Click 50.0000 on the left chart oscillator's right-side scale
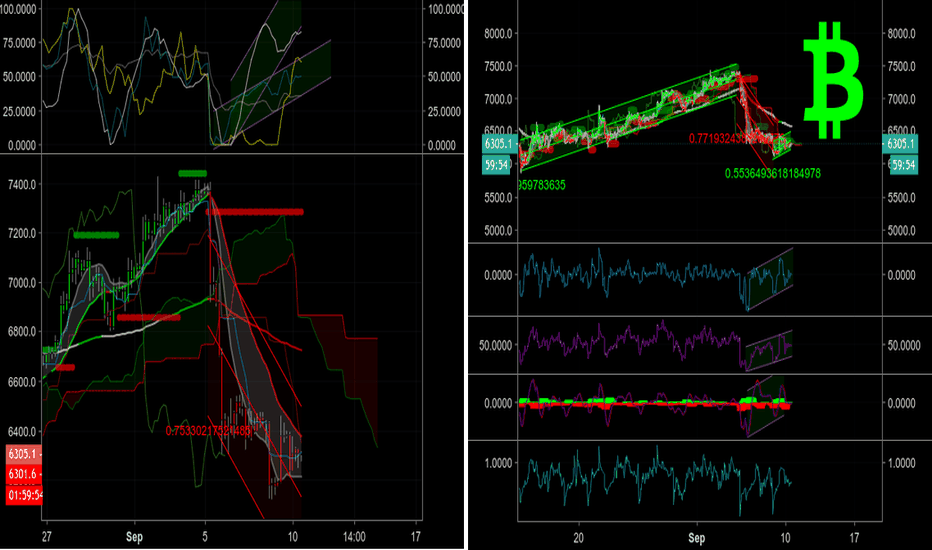Screen dimensions: 932x550 point(444,77)
